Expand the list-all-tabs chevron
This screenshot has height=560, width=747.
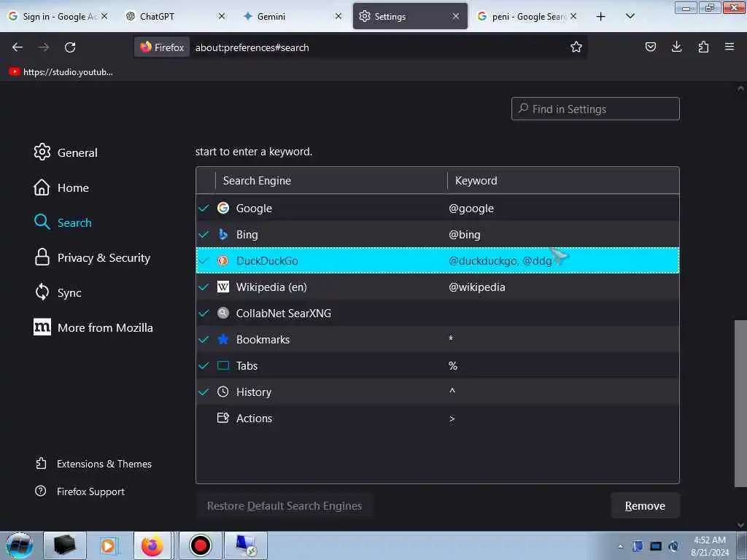tap(630, 17)
